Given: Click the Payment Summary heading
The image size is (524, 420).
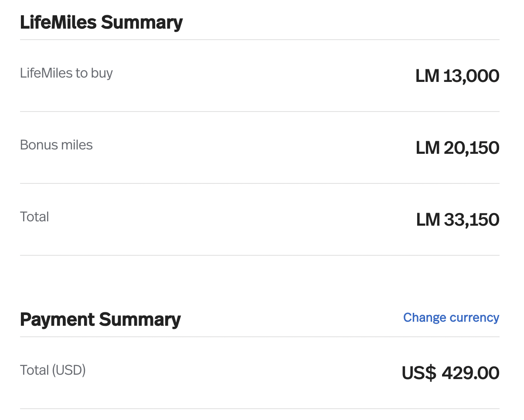Looking at the screenshot, I should (x=100, y=319).
